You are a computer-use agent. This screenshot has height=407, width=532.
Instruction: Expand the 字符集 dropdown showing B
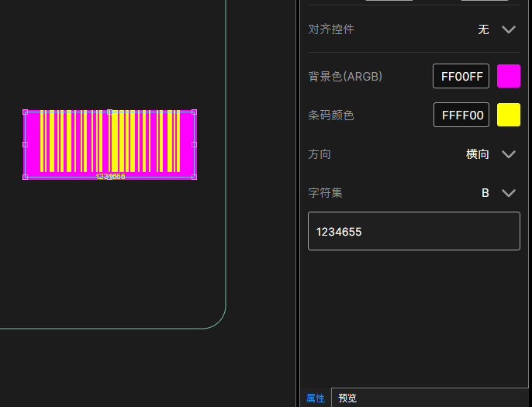pyautogui.click(x=499, y=193)
